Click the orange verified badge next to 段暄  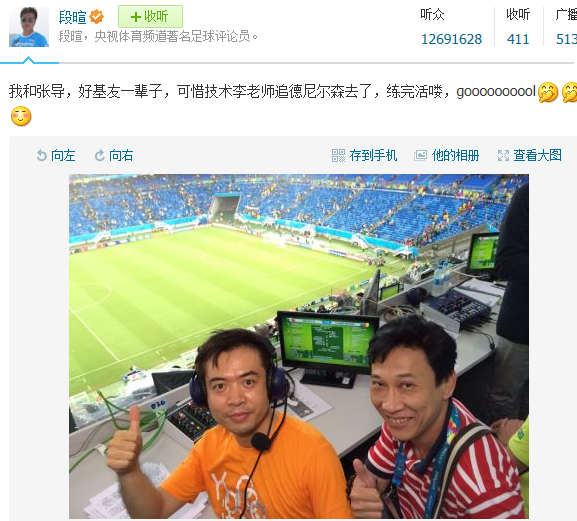[x=97, y=17]
